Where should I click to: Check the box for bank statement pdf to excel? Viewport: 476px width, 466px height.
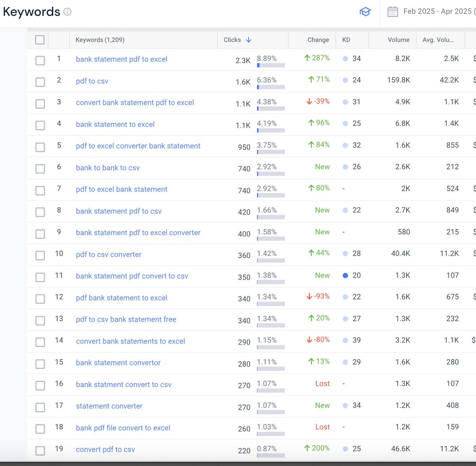coord(40,60)
